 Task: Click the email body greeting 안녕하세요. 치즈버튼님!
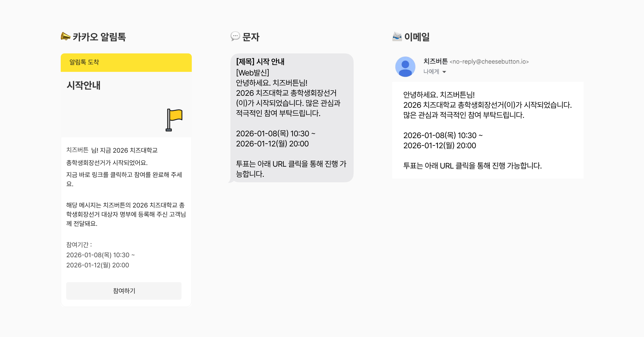tap(439, 95)
